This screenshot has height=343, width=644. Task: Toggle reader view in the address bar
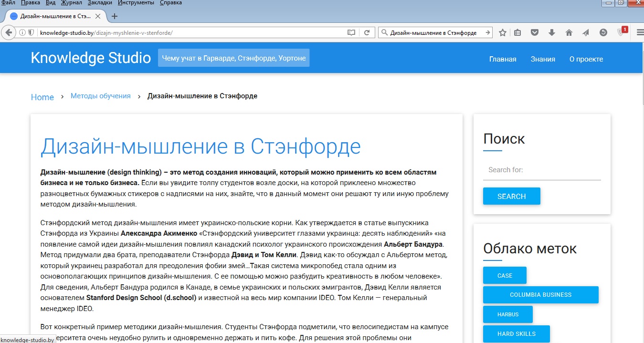point(351,33)
